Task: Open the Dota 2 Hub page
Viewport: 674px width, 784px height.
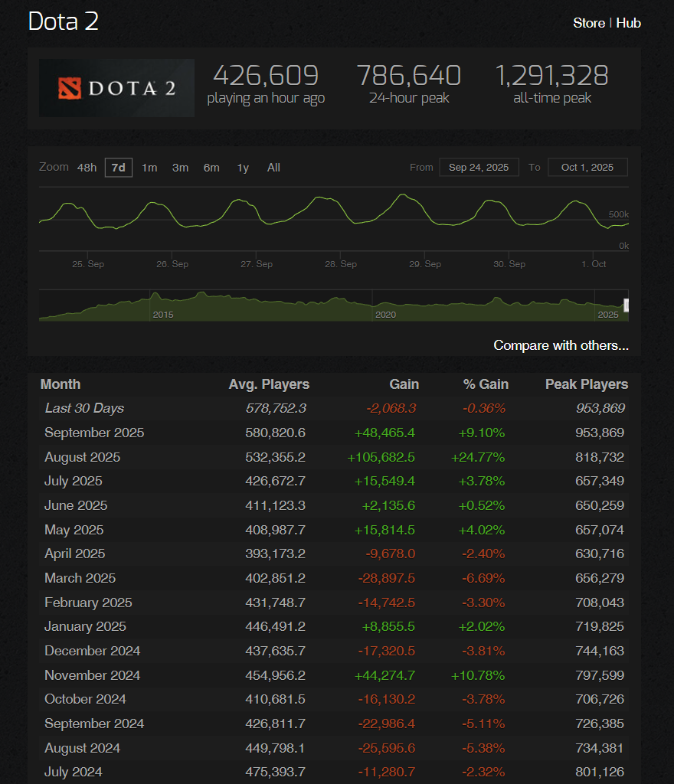Action: 629,23
